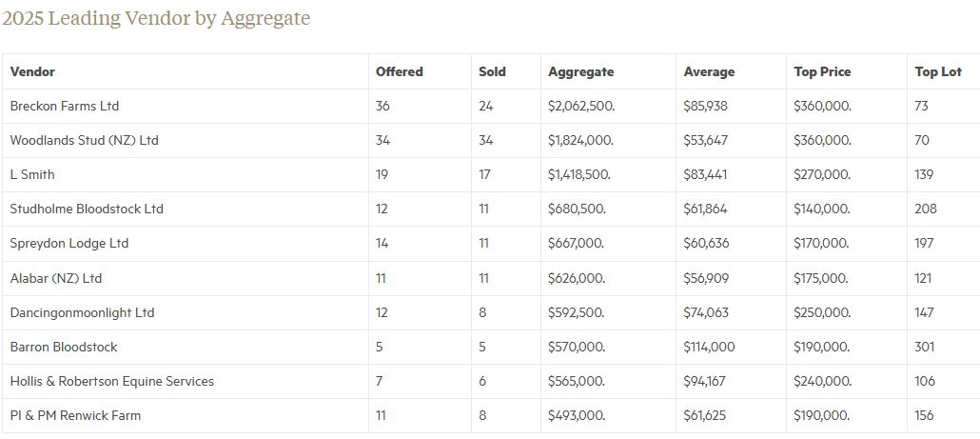Click Hollis & Robertson Equine Services
This screenshot has height=439, width=980.
pyautogui.click(x=111, y=381)
